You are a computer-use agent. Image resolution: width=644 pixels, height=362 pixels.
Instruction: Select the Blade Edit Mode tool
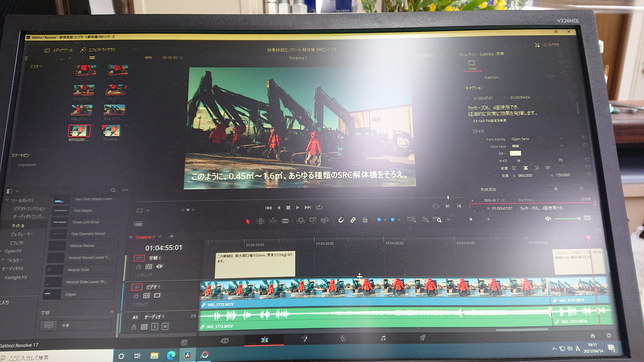(x=285, y=221)
